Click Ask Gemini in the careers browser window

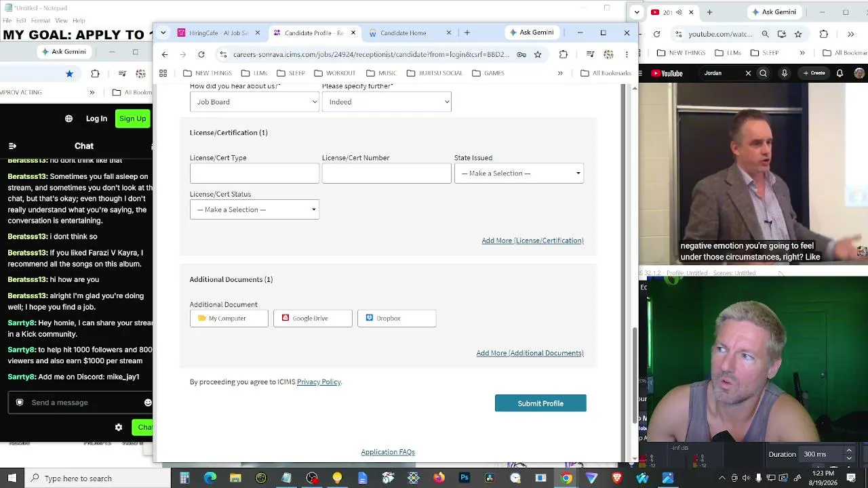tap(531, 33)
